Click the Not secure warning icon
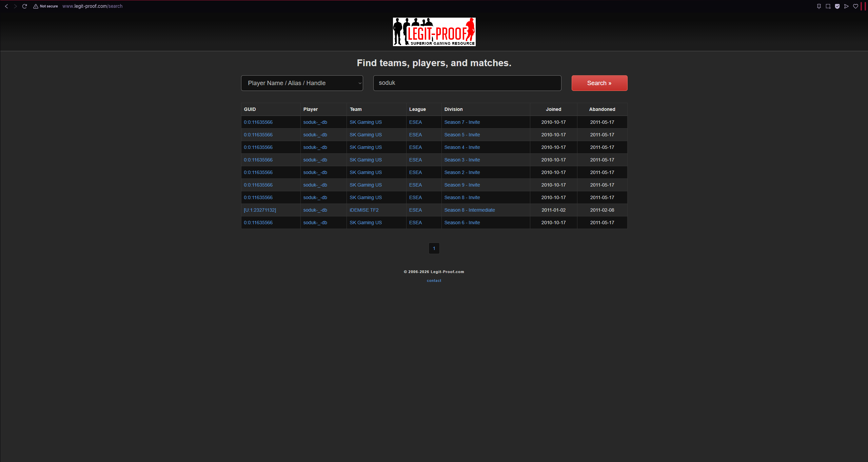 (x=36, y=6)
